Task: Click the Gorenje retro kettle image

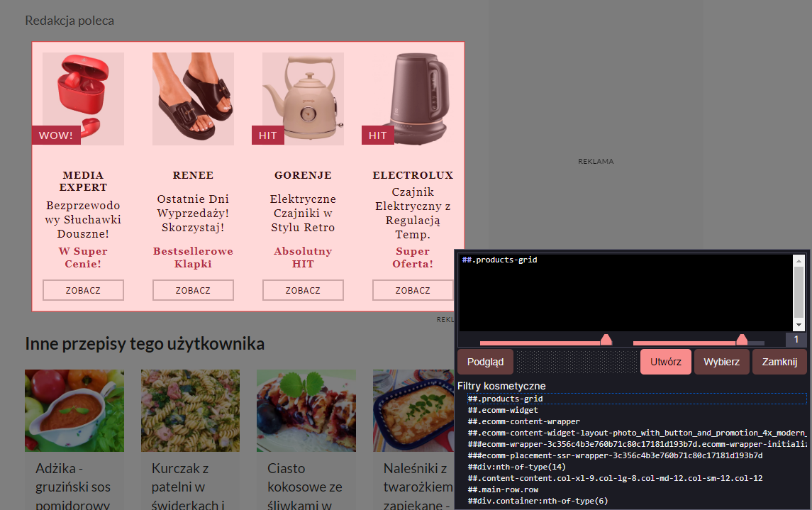Action: click(303, 99)
